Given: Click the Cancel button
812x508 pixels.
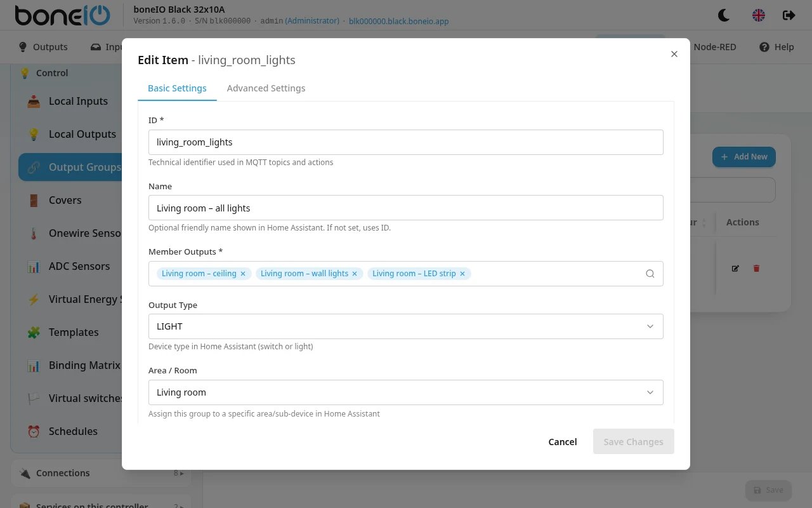Looking at the screenshot, I should (x=563, y=441).
